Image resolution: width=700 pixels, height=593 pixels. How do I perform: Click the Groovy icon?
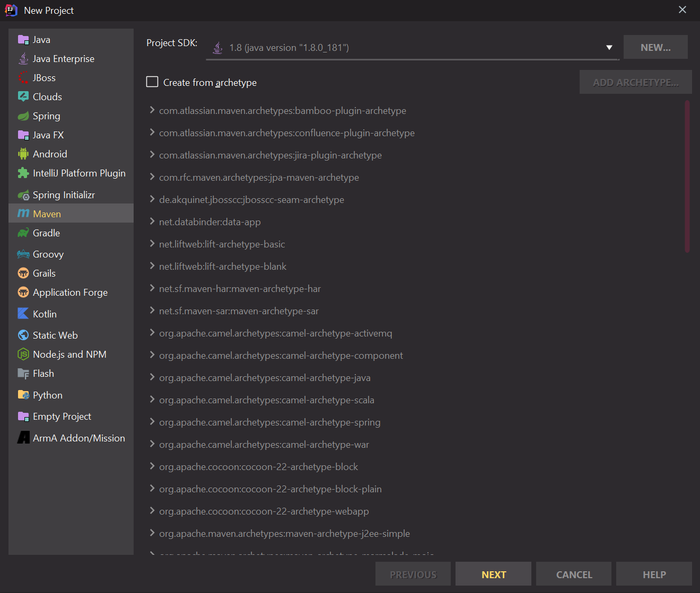[23, 254]
